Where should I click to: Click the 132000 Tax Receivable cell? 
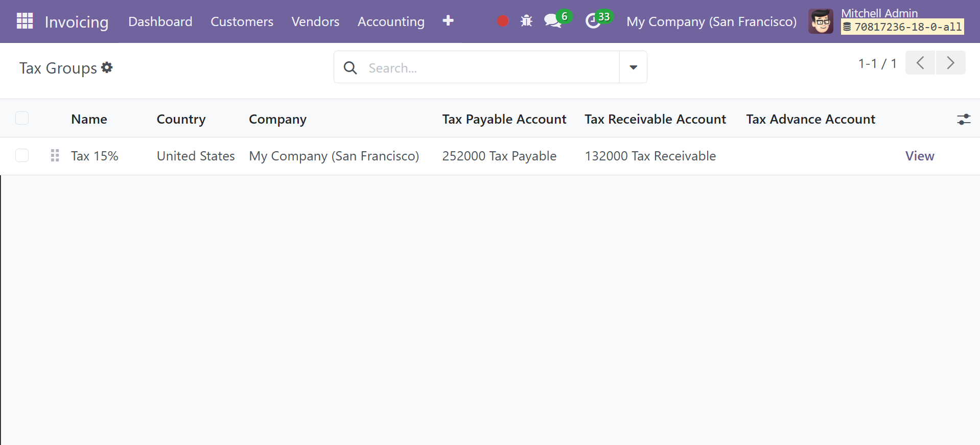coord(650,156)
